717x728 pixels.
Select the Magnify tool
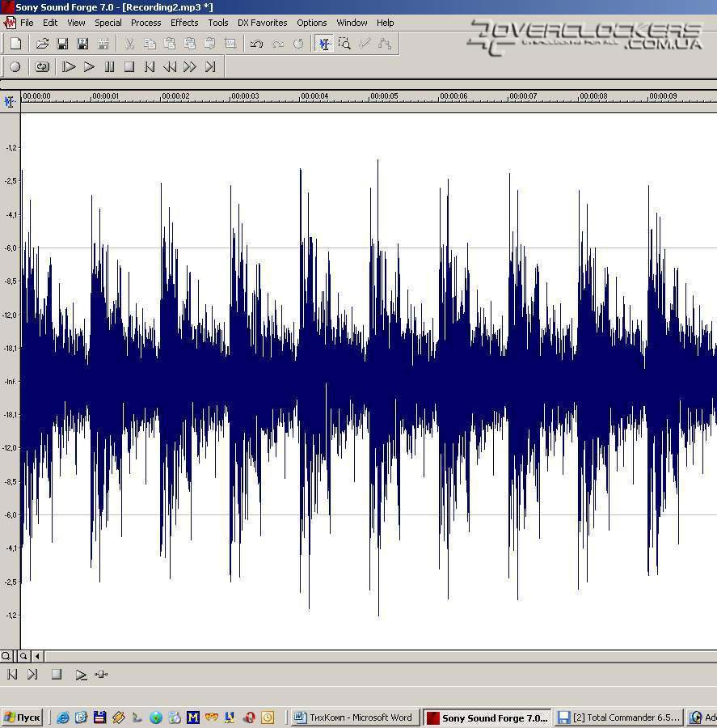click(344, 44)
